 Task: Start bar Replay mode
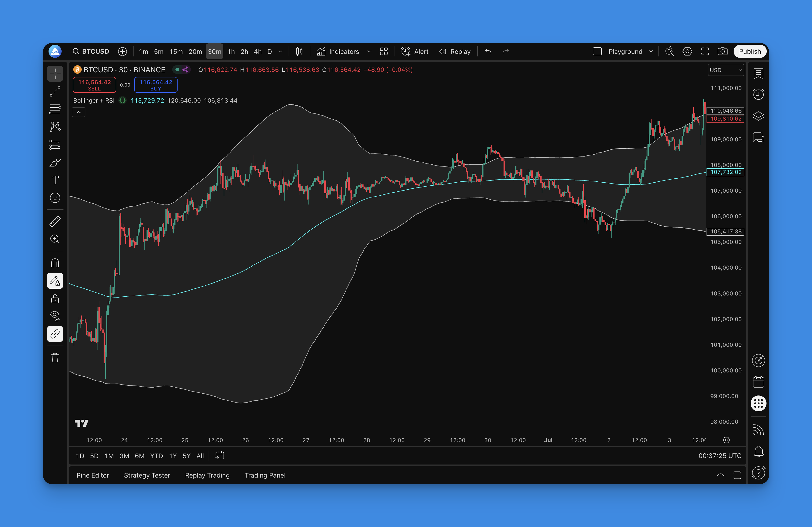click(455, 52)
